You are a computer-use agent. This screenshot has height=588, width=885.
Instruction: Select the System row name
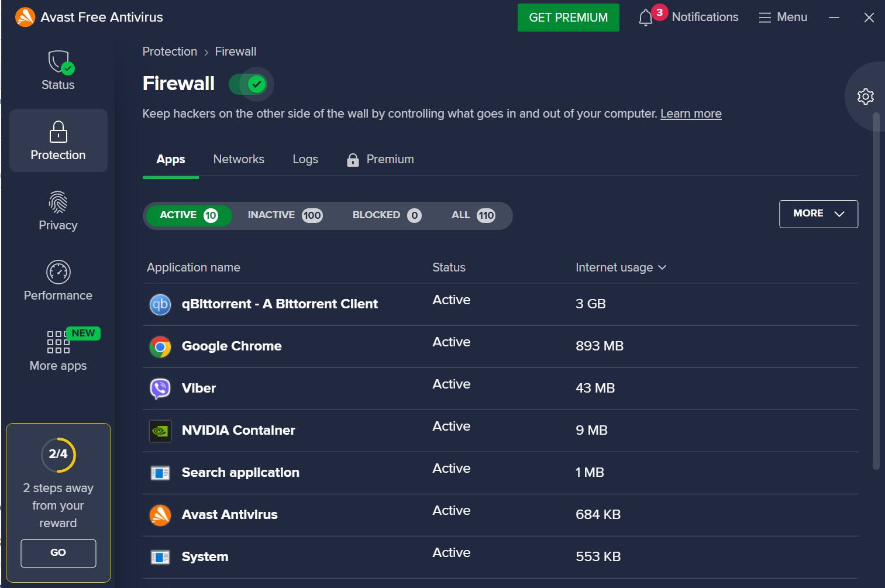tap(205, 557)
